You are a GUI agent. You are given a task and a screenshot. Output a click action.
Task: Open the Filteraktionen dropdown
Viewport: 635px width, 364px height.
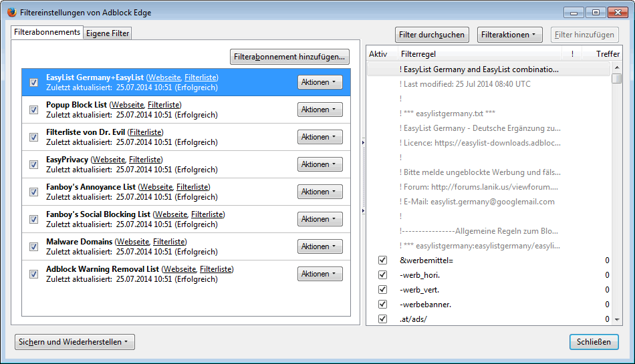[x=509, y=35]
